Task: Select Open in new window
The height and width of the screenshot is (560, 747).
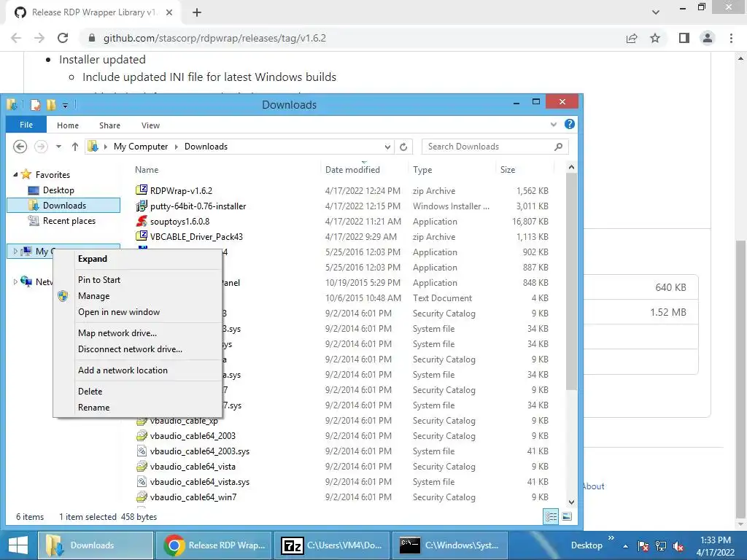Action: (x=138, y=312)
